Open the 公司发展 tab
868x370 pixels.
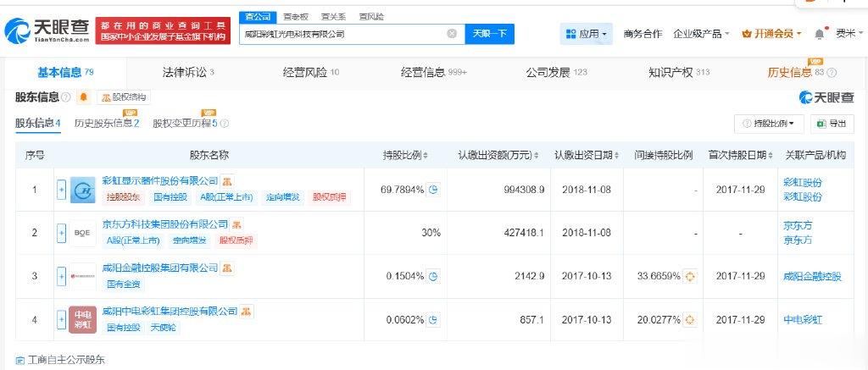[x=556, y=73]
